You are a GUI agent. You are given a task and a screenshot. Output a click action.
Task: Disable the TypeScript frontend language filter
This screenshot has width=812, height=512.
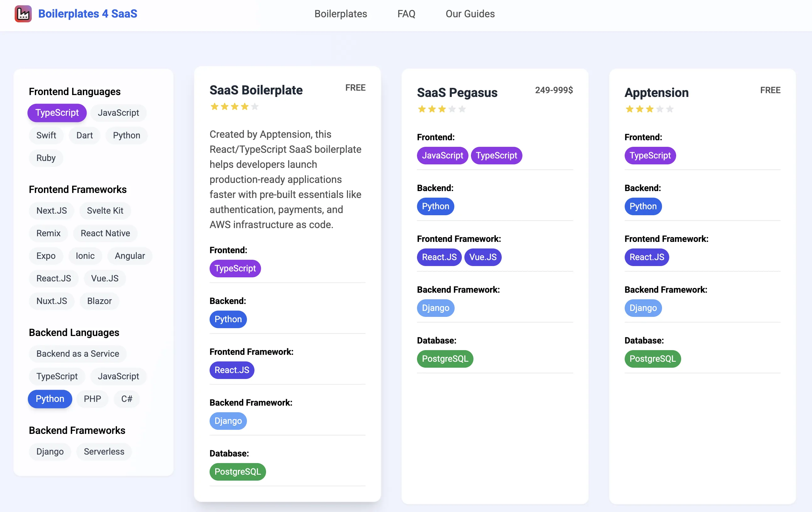coord(57,113)
